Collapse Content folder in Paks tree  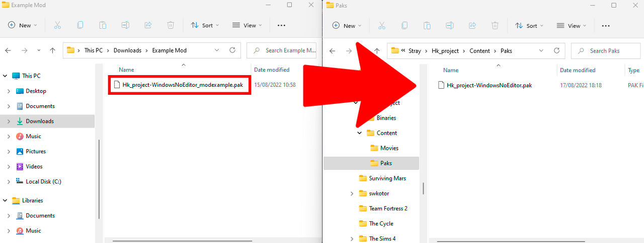[359, 133]
